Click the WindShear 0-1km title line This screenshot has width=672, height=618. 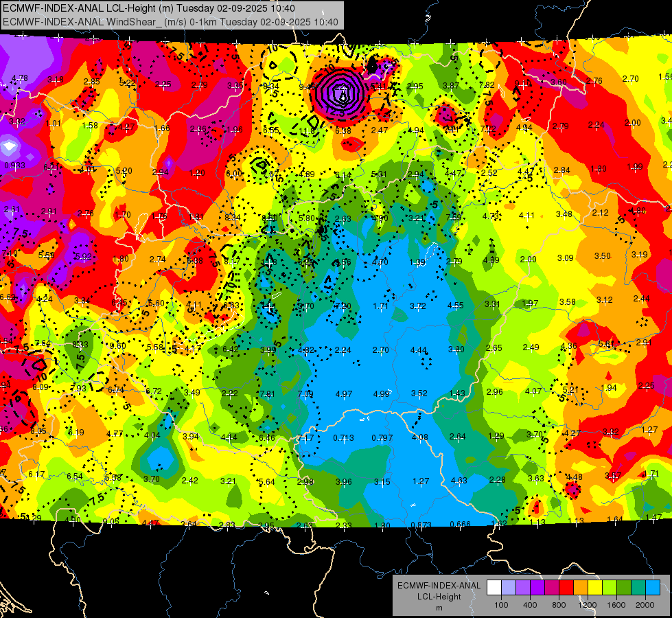point(170,22)
